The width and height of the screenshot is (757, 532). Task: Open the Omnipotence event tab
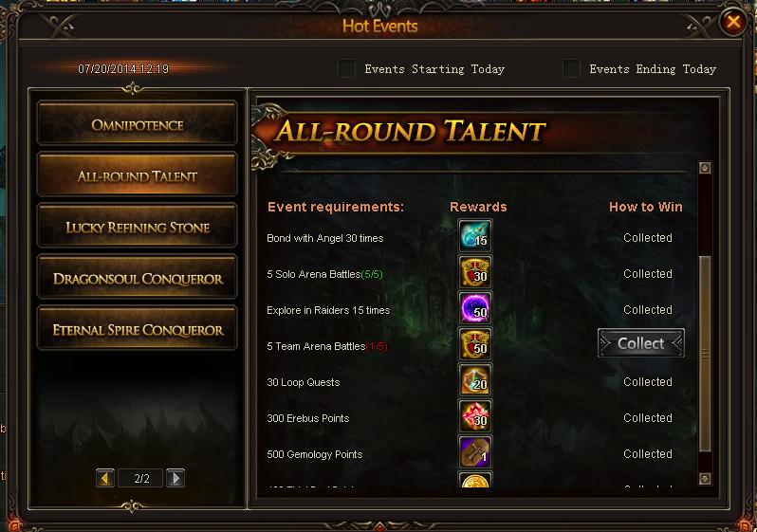pos(138,125)
